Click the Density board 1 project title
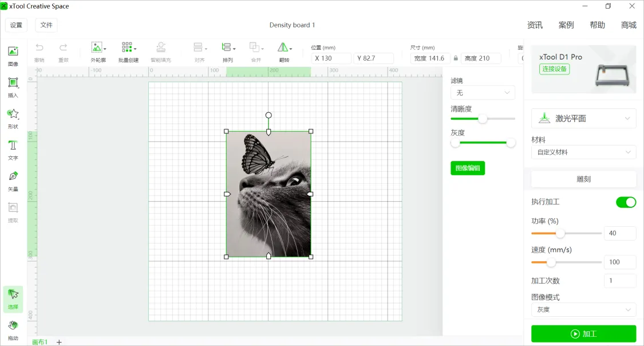This screenshot has width=644, height=346. [x=292, y=25]
